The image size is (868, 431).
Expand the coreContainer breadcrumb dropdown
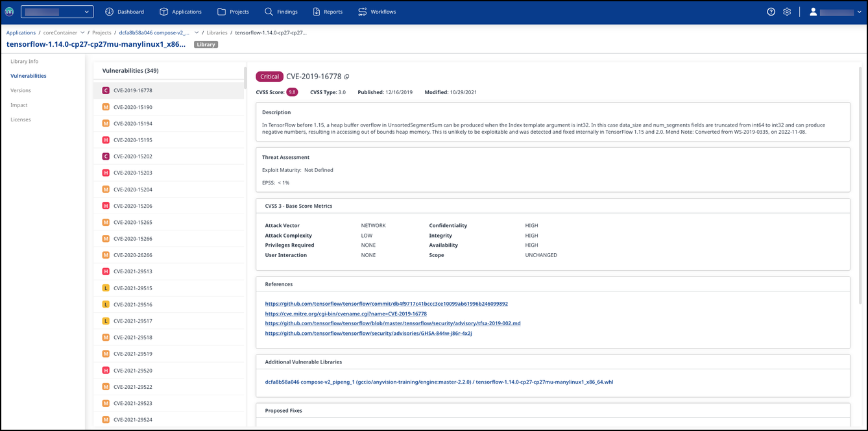[x=82, y=32]
